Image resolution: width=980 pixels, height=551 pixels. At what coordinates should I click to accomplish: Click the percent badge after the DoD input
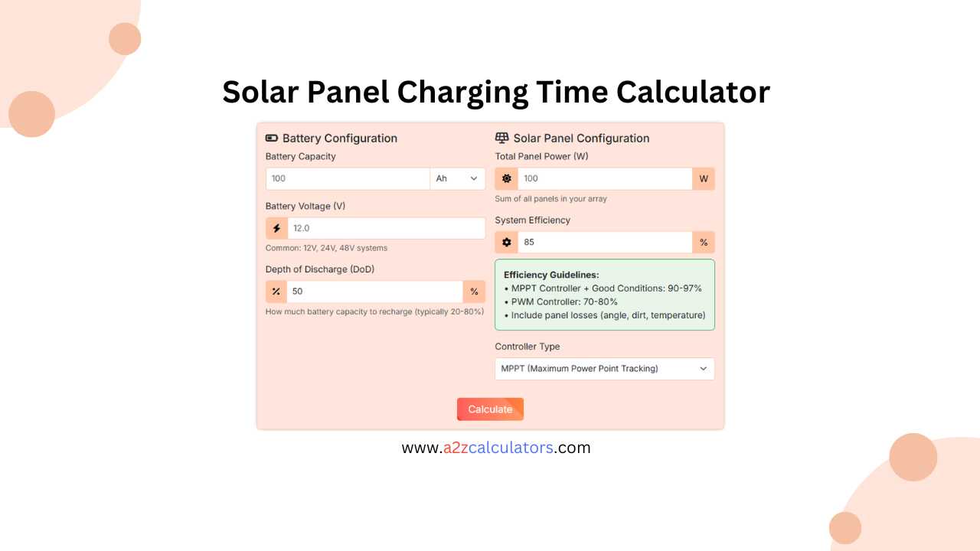[474, 292]
